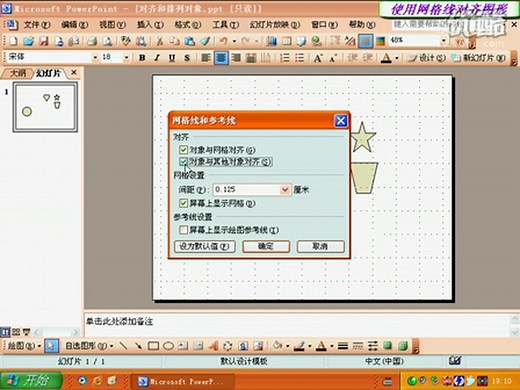
Task: Click the Windows 开始 start button
Action: click(31, 380)
